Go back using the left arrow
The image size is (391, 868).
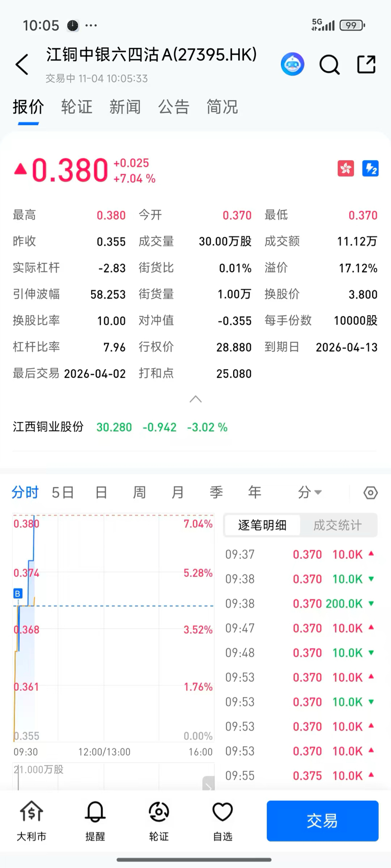[x=22, y=65]
